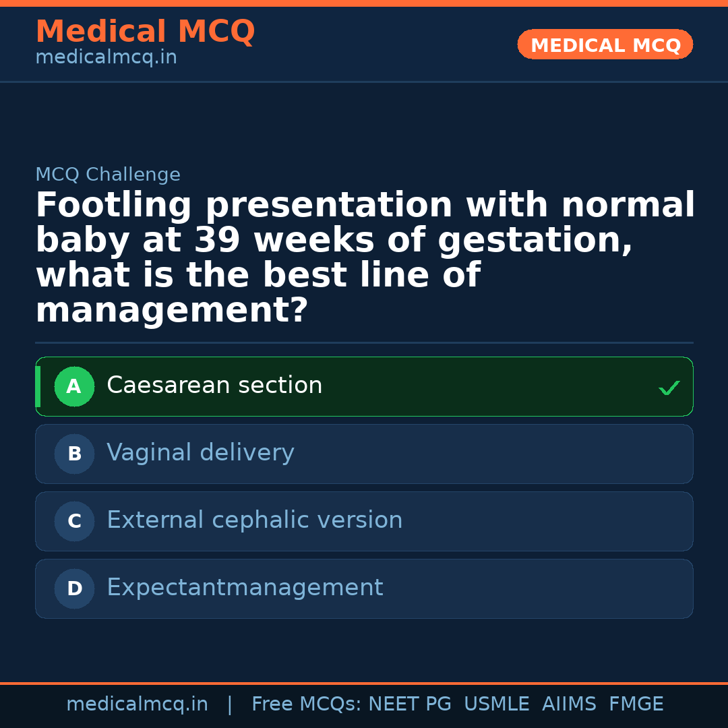The height and width of the screenshot is (728, 728).
Task: Open the Medical MCQ header title
Action: coord(145,32)
